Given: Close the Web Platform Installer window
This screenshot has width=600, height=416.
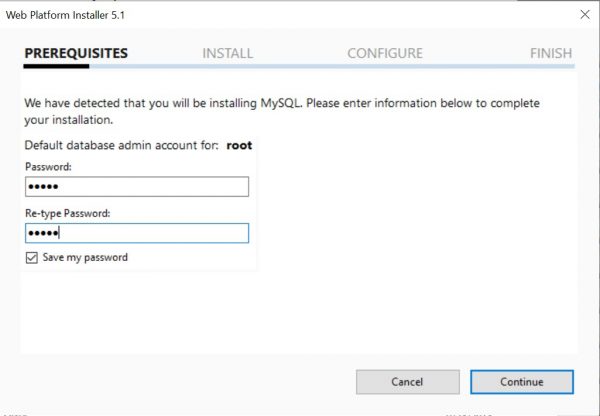Looking at the screenshot, I should click(583, 15).
